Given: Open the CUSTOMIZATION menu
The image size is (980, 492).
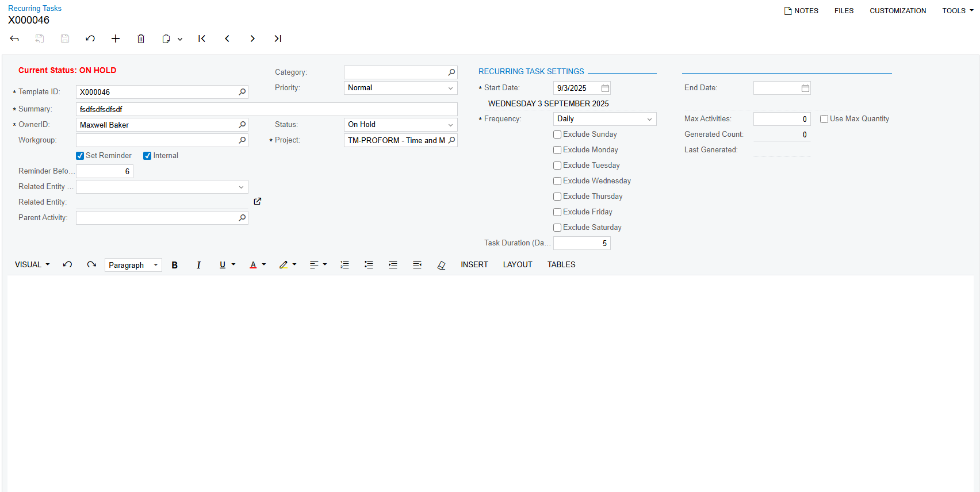Looking at the screenshot, I should [x=898, y=11].
